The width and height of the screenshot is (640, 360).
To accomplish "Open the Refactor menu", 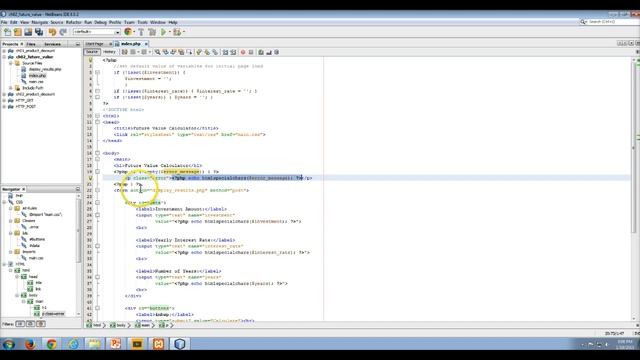I will (73, 22).
